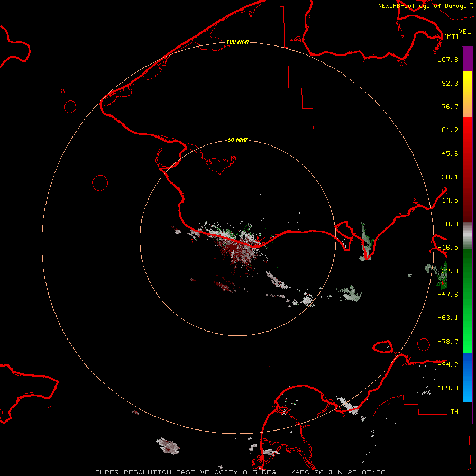
Task: Click the 61.2 velocity scale value
Action: [x=450, y=130]
